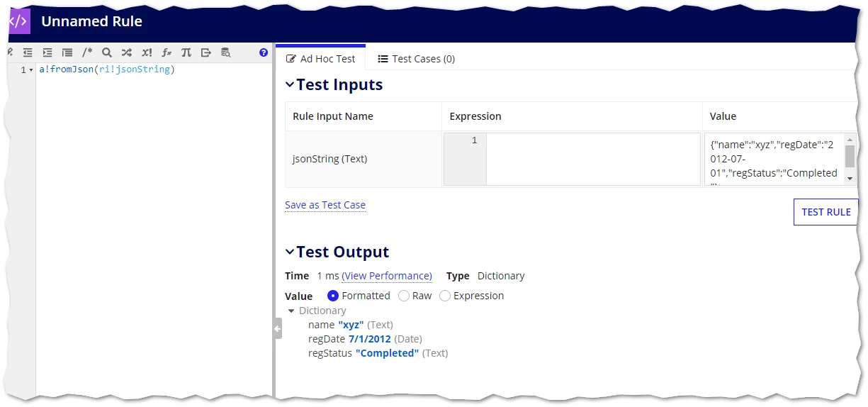
Task: Open help with the question mark icon
Action: 264,52
